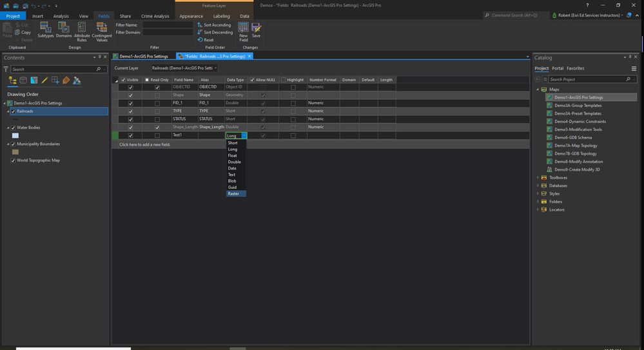Viewport: 644px width, 350px height.
Task: Expand Toolboxes in Catalog
Action: point(538,177)
